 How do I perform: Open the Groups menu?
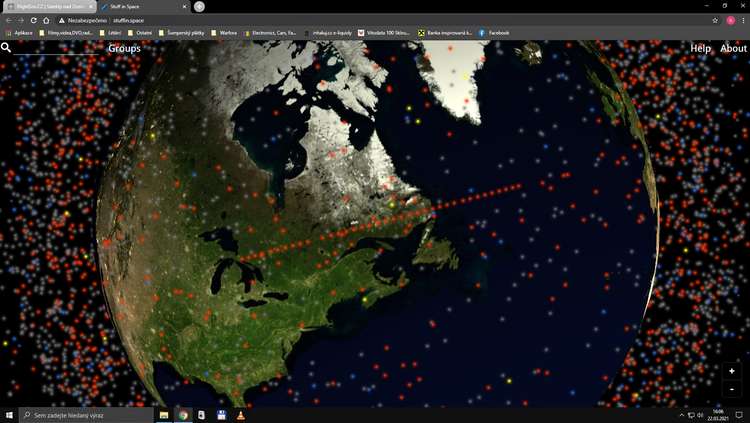click(x=124, y=48)
